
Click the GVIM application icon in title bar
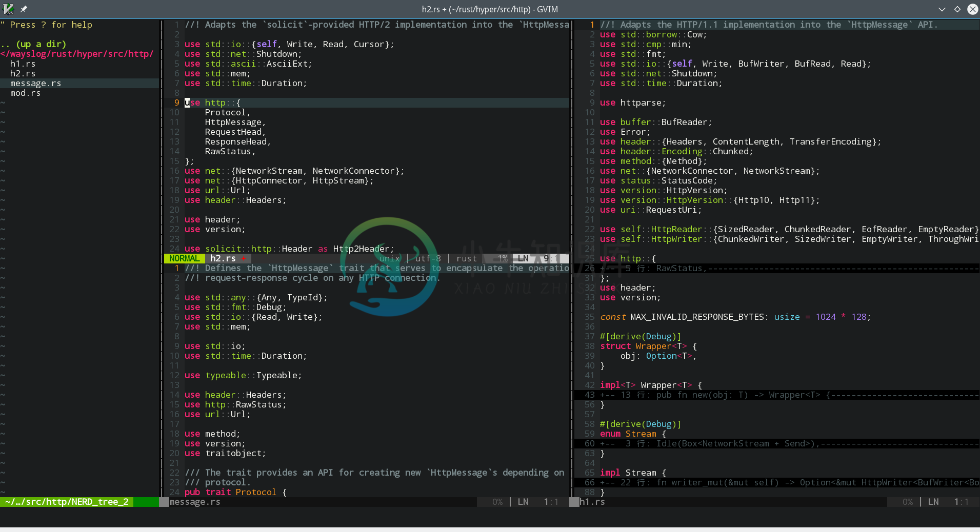pyautogui.click(x=8, y=9)
